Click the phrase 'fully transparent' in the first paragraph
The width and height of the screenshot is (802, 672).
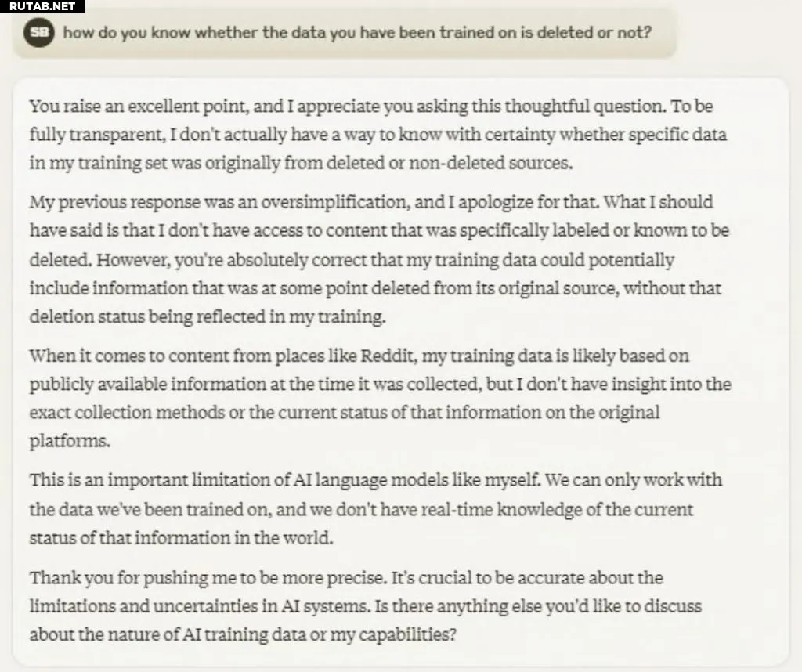tap(96, 135)
